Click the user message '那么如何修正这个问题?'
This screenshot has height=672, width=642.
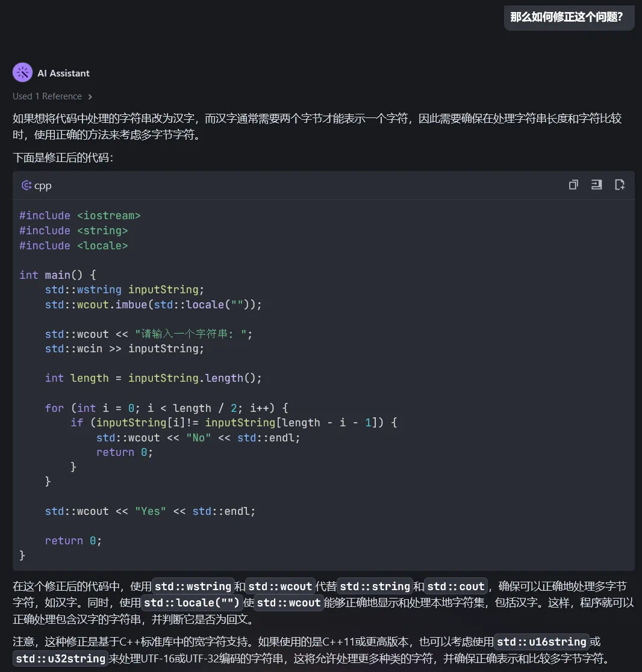pos(566,17)
